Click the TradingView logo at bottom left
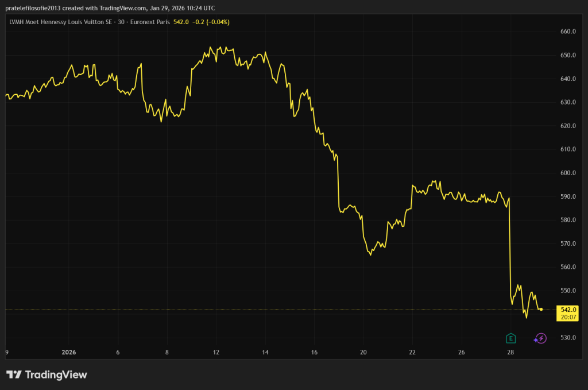This screenshot has height=390, width=588. pyautogui.click(x=47, y=375)
